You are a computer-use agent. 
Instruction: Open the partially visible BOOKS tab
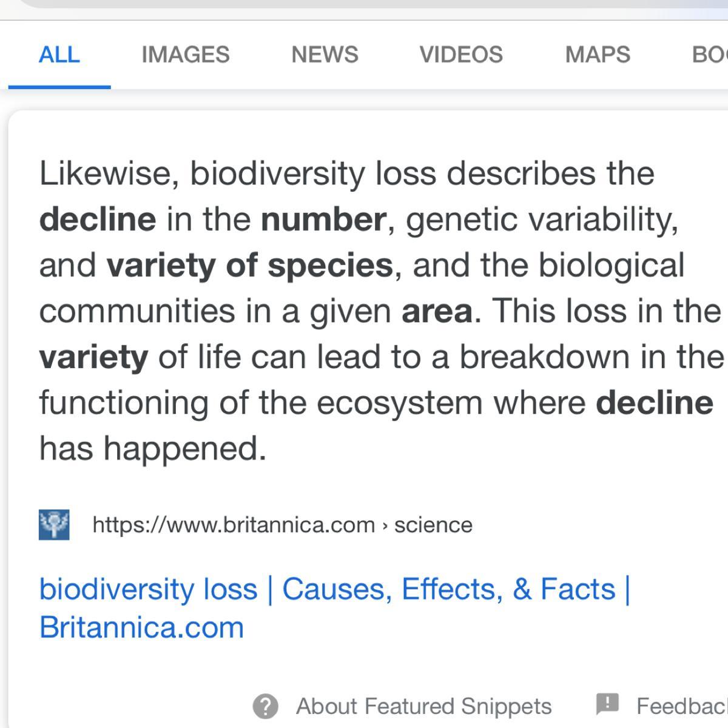pyautogui.click(x=709, y=55)
